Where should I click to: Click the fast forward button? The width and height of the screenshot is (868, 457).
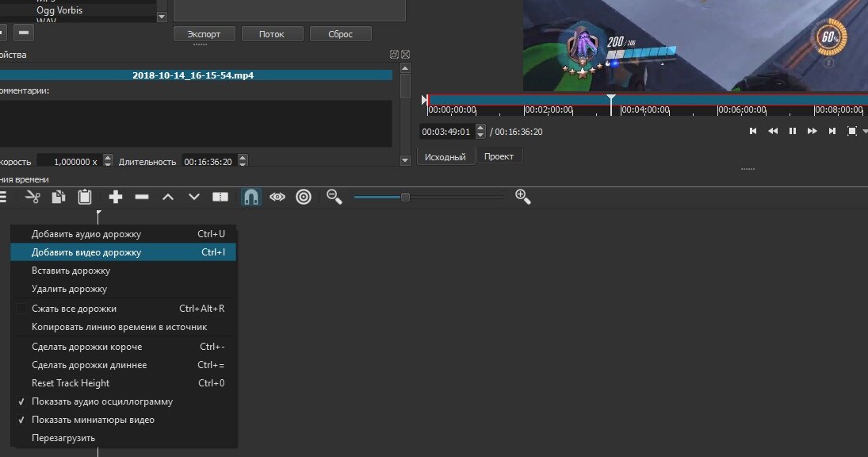pos(812,131)
